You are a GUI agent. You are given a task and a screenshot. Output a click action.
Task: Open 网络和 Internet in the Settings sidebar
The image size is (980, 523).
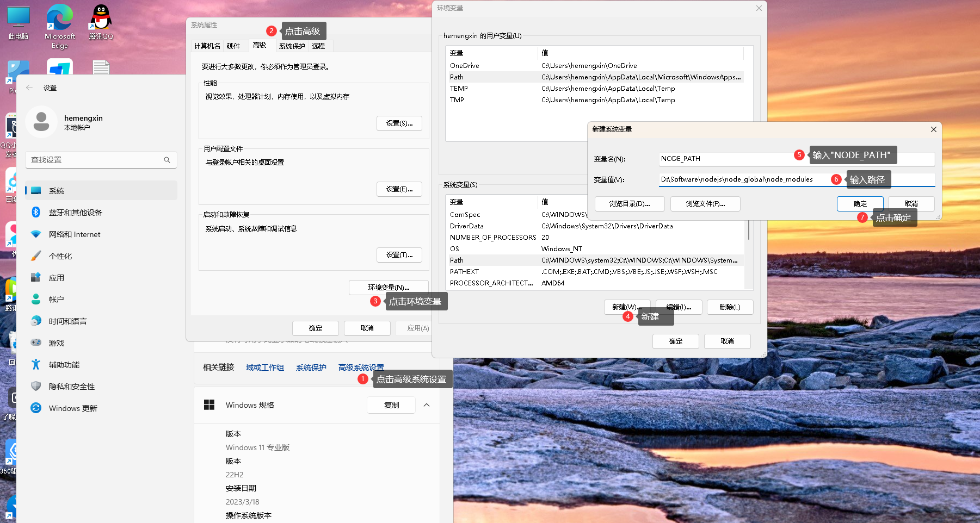pyautogui.click(x=101, y=234)
